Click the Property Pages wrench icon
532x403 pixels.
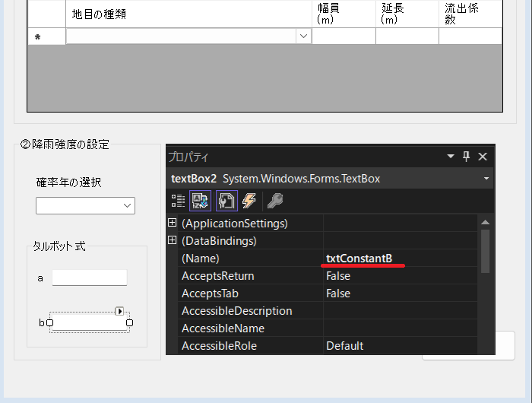(x=275, y=201)
